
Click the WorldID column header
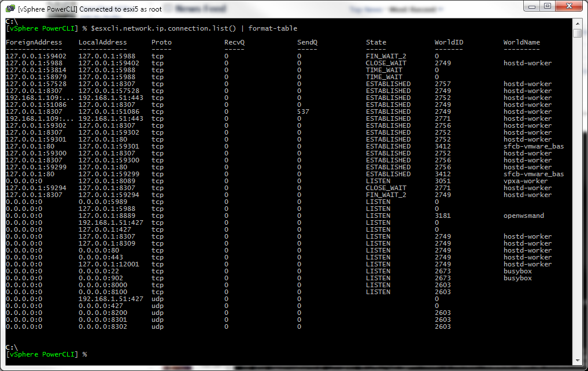point(449,42)
